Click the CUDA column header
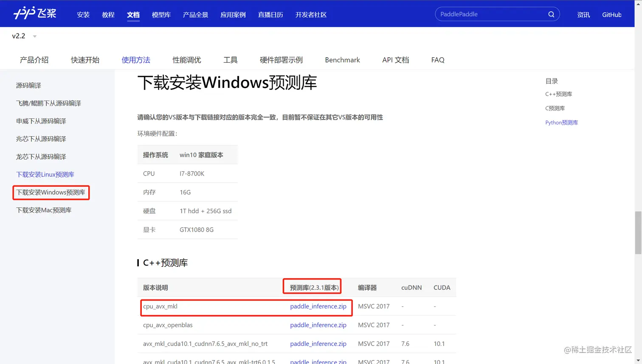The height and width of the screenshot is (364, 642). click(442, 288)
